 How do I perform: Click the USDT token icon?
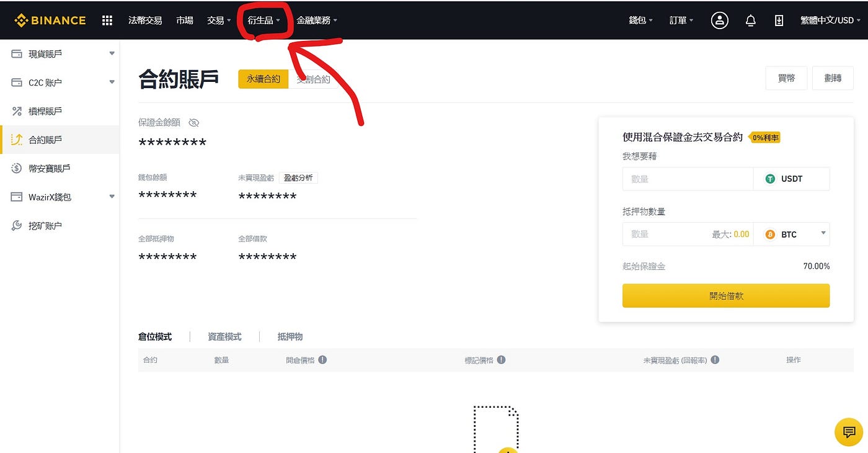click(769, 179)
